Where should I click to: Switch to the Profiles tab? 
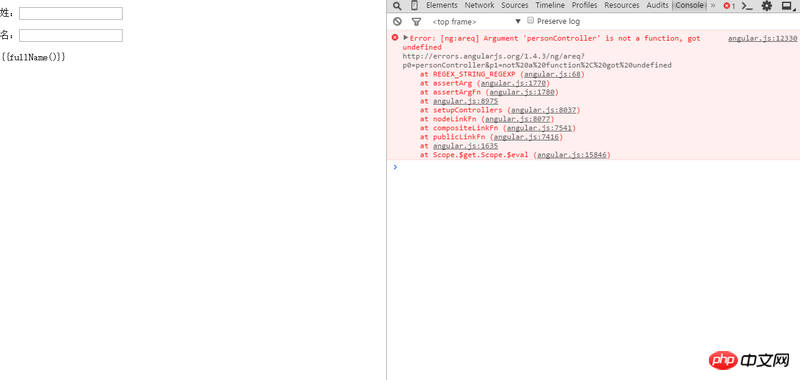point(584,5)
